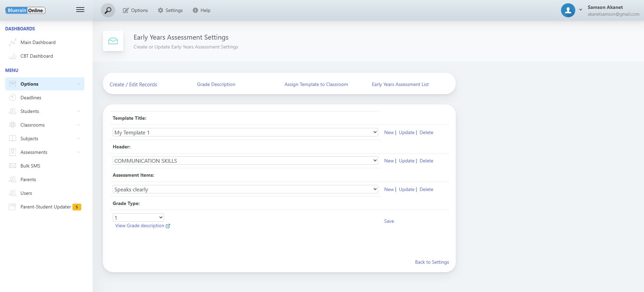Open the Header dropdown showing COMMUNICATION SKILLS
Image resolution: width=644 pixels, height=292 pixels.
point(245,161)
